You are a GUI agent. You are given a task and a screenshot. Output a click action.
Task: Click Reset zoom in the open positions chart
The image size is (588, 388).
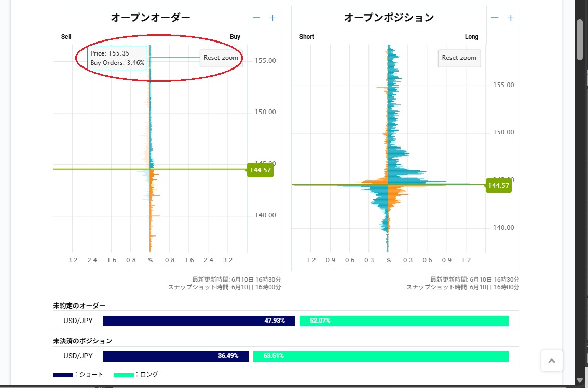click(459, 58)
